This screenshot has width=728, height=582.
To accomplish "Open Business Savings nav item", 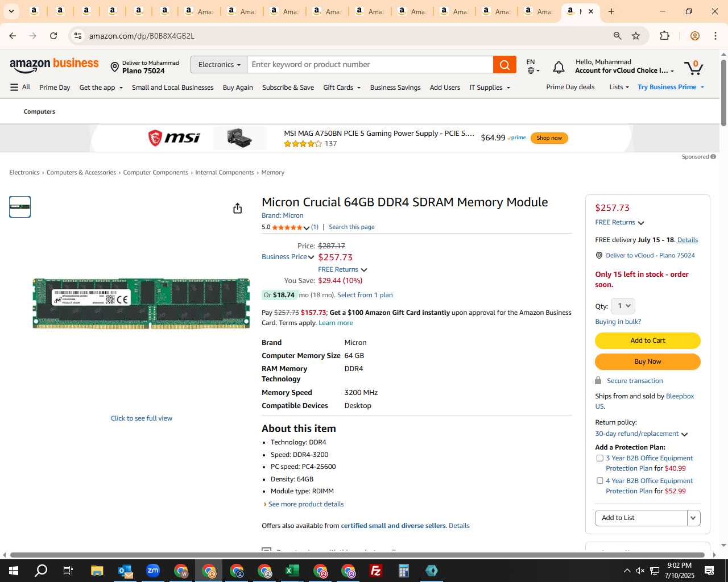I will [395, 88].
